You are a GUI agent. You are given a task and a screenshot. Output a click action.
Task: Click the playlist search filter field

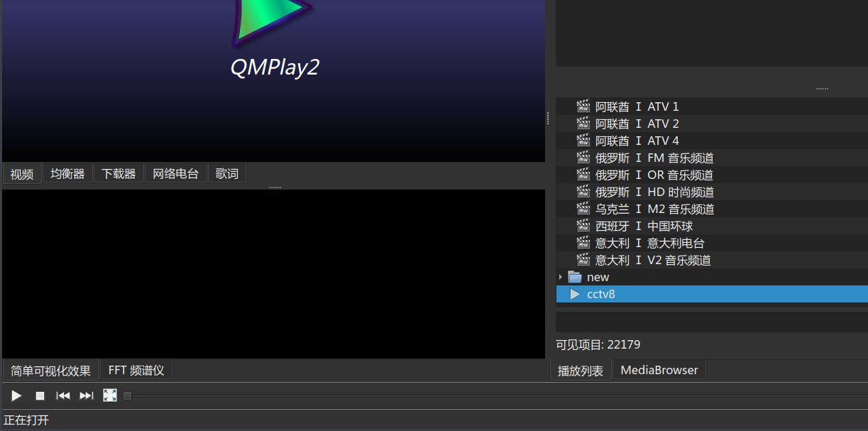712,322
